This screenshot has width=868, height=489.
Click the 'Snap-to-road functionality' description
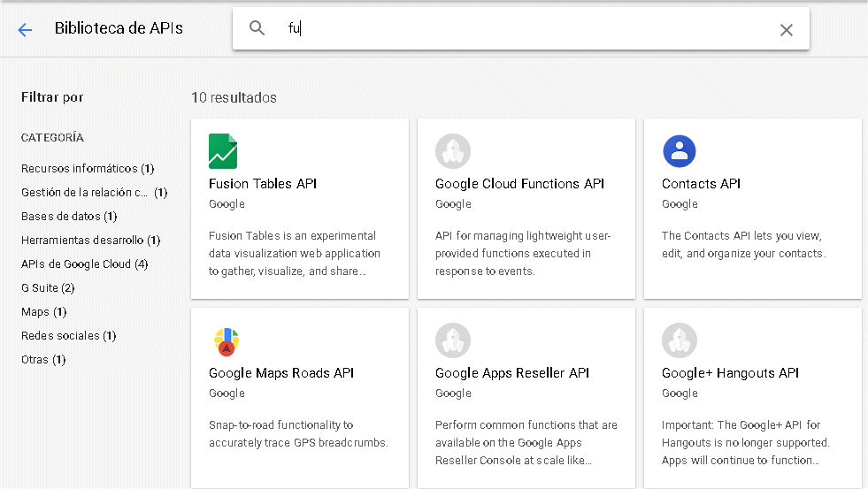[298, 433]
